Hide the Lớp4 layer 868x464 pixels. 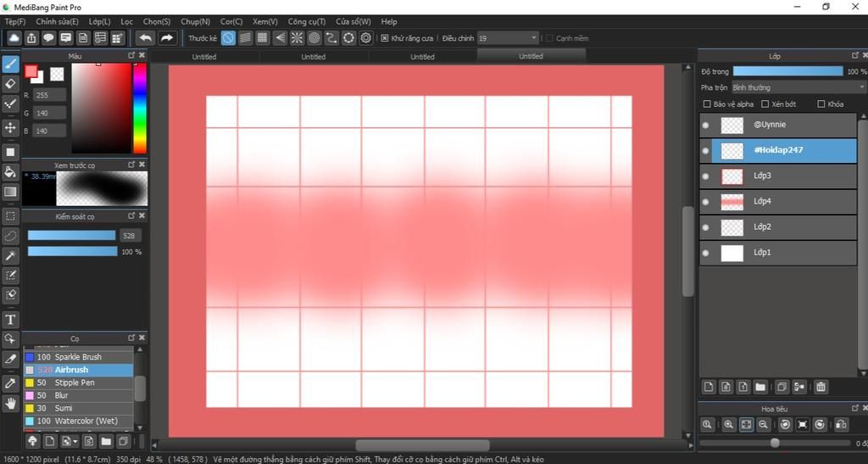tap(705, 202)
